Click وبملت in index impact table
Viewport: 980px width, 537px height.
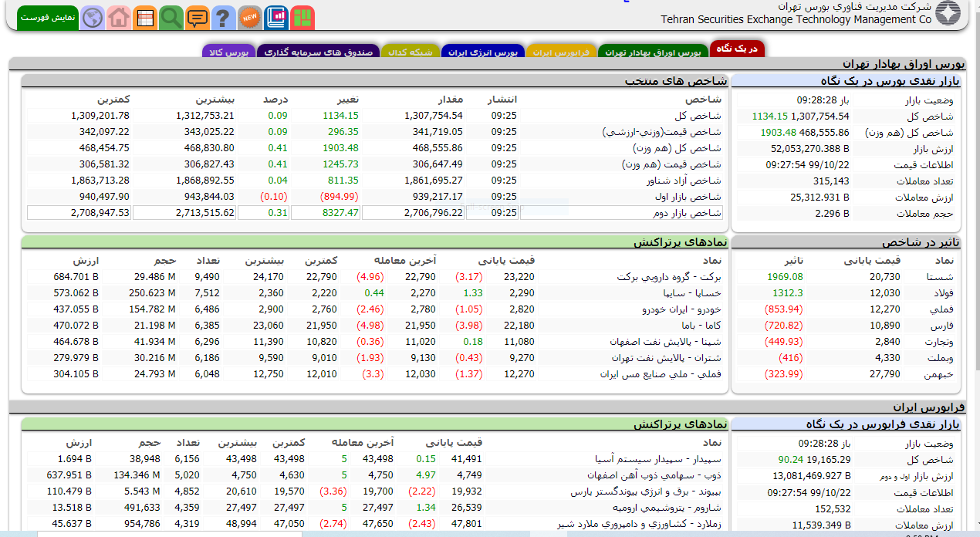(940, 358)
